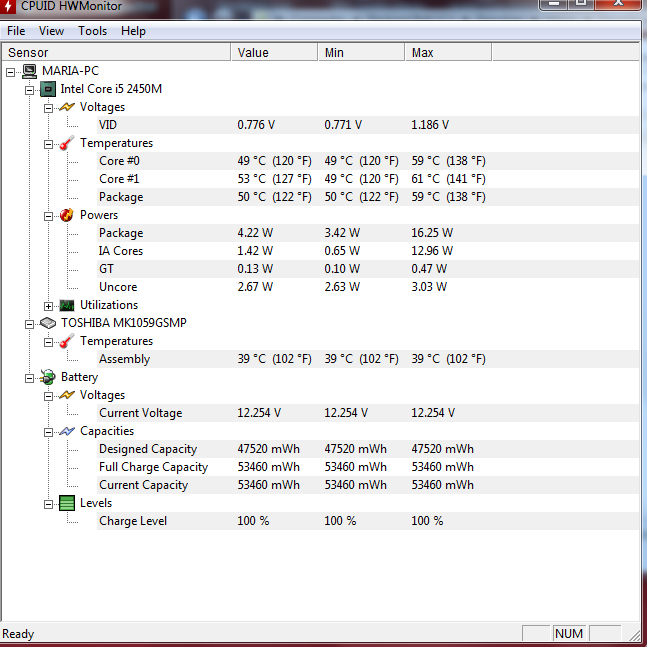Screen dimensions: 647x647
Task: Collapse the TOSHIBA MK1059GSMP node
Action: coord(29,325)
